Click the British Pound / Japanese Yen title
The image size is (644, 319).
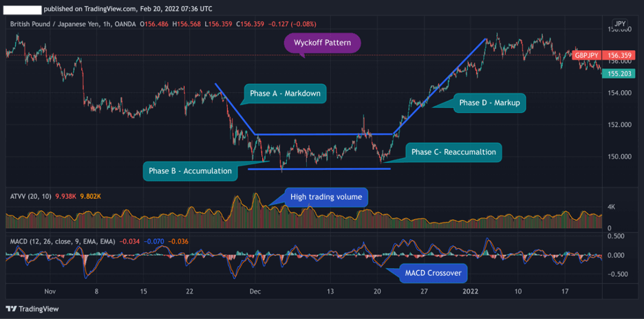(54, 24)
